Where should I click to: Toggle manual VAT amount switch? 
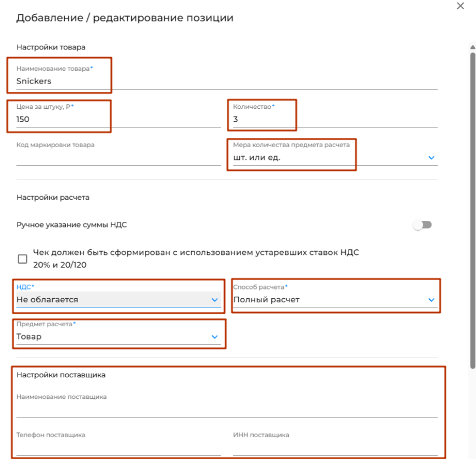423,225
